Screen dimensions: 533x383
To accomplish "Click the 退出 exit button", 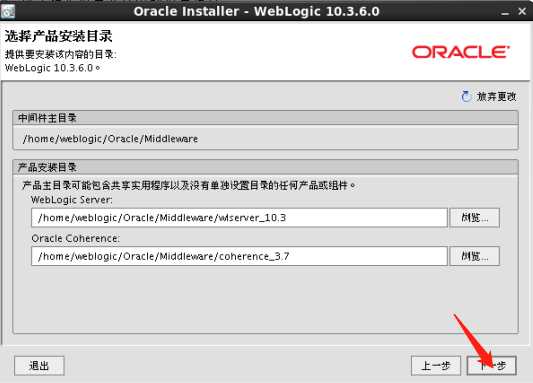I will (39, 366).
